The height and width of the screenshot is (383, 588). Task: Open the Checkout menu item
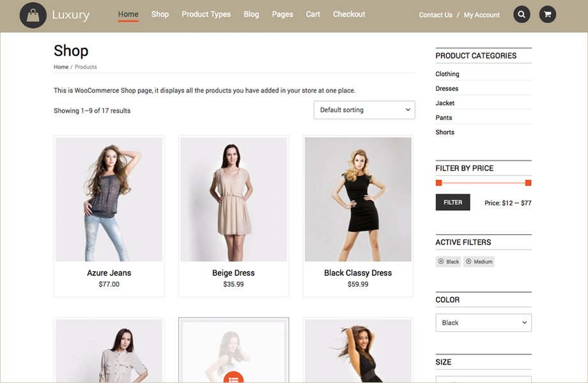coord(349,14)
